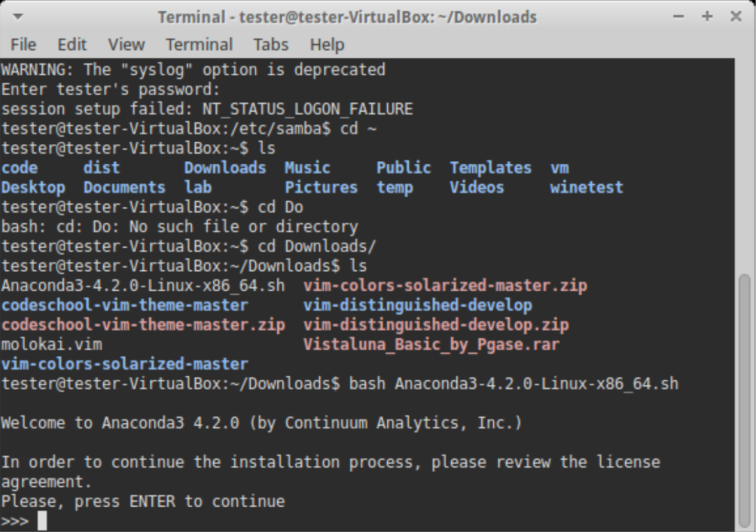This screenshot has width=756, height=532.
Task: Click the vim-distinguished-develop.zip file name
Action: 436,325
